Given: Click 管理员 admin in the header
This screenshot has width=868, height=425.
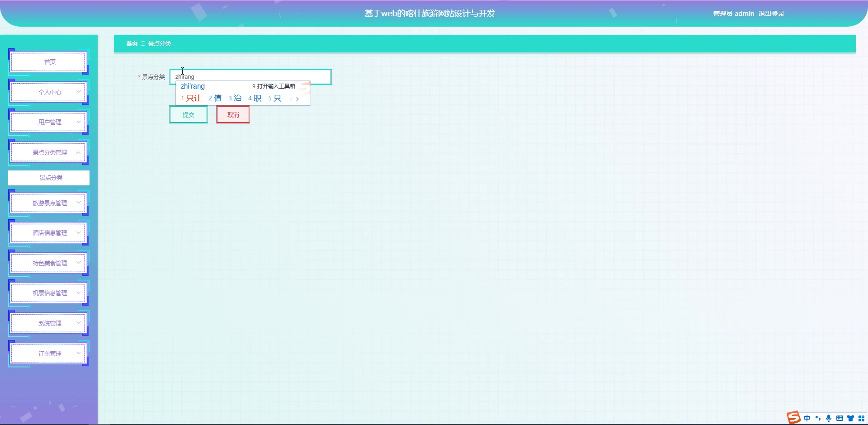Looking at the screenshot, I should [x=734, y=14].
